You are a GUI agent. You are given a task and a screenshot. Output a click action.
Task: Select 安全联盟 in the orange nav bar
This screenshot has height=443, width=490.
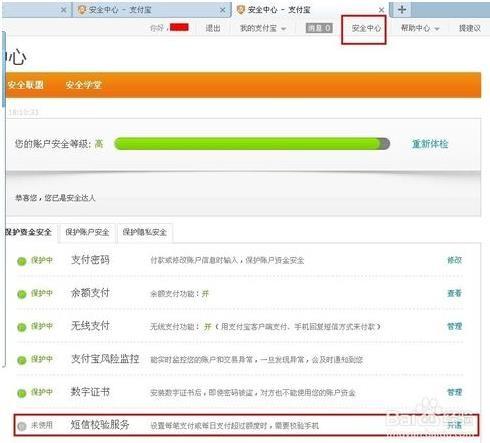click(x=26, y=85)
